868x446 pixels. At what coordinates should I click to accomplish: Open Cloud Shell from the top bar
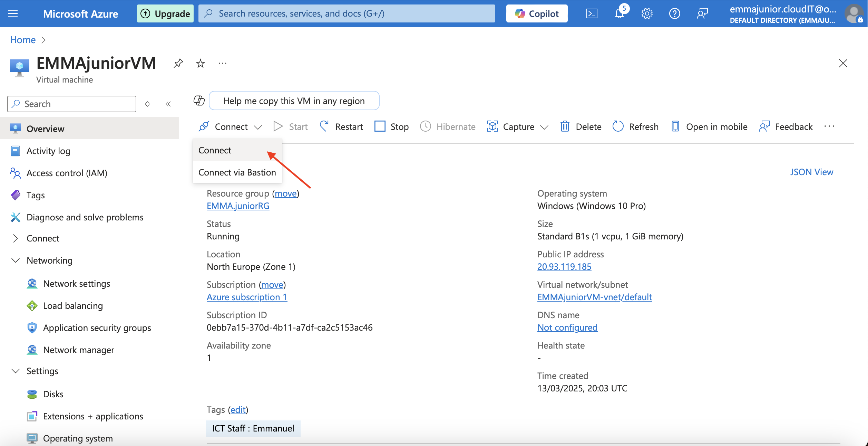(x=592, y=13)
